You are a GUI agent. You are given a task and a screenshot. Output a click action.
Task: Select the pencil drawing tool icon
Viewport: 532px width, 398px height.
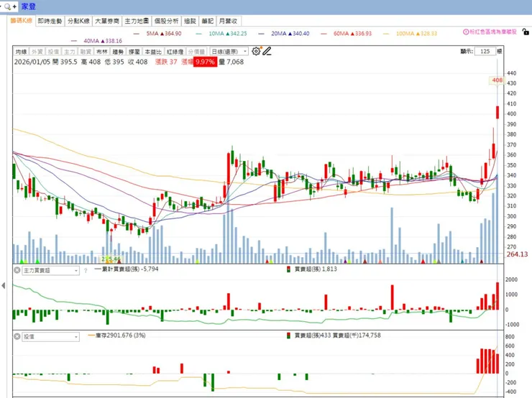(267, 51)
